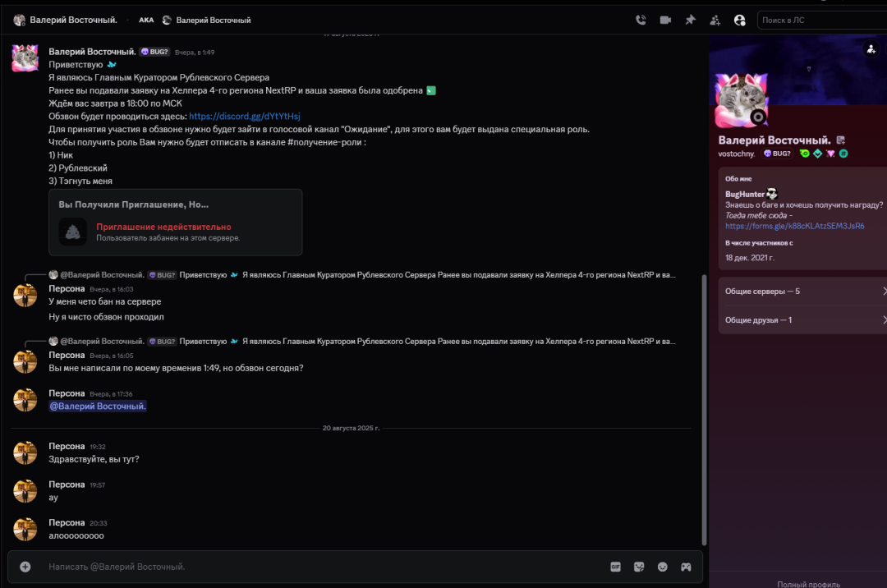Open 'Полный профиль' button
This screenshot has width=887, height=588.
click(808, 584)
